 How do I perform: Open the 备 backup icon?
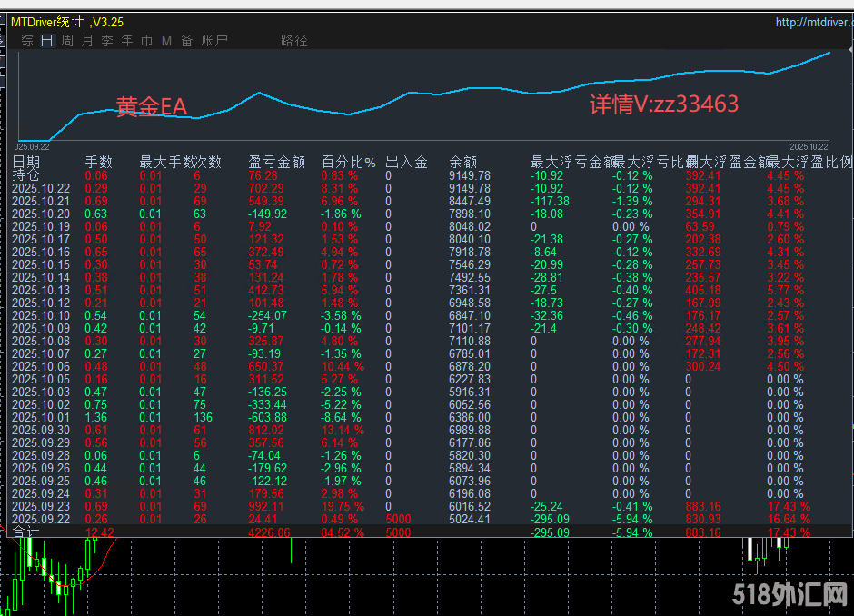pyautogui.click(x=186, y=41)
